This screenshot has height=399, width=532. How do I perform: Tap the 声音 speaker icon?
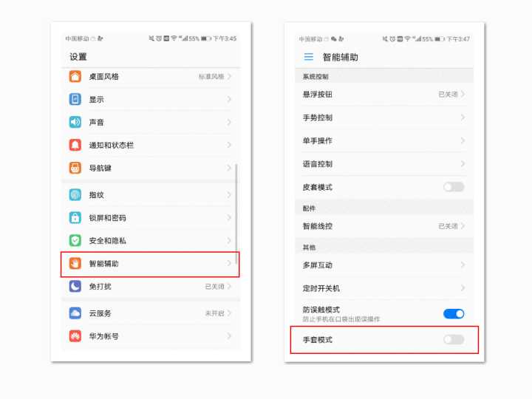click(x=75, y=122)
